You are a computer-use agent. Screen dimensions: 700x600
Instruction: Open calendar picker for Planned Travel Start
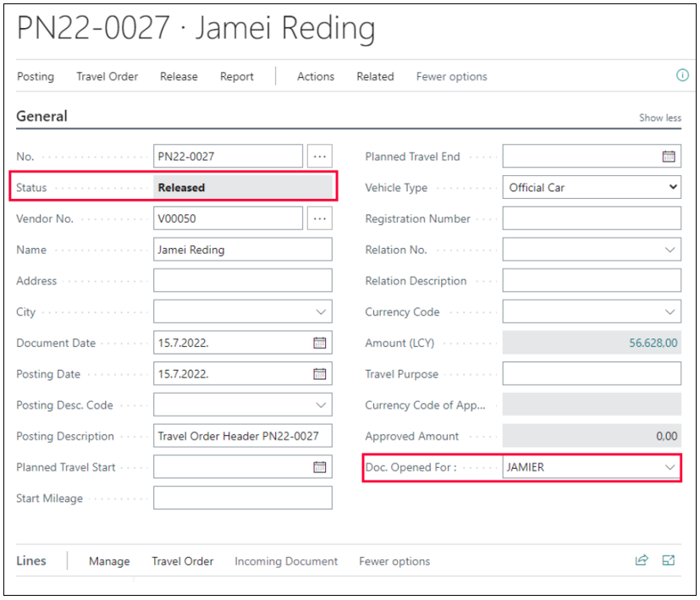(x=320, y=467)
